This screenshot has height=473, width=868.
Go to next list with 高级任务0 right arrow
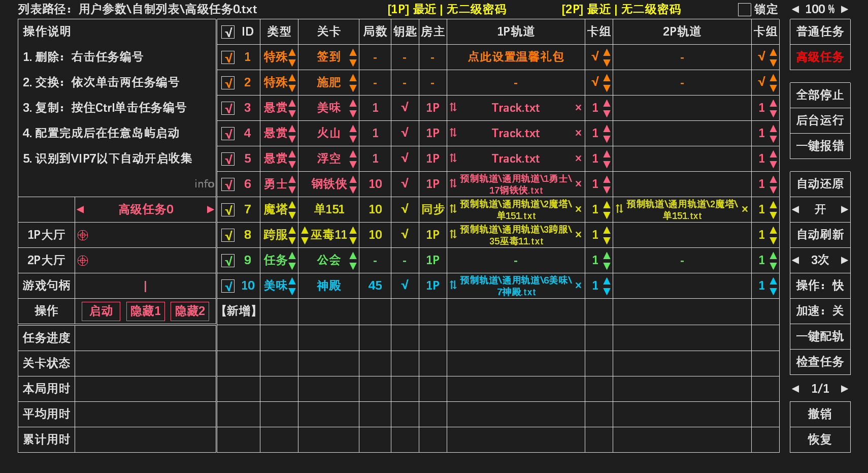(x=210, y=209)
